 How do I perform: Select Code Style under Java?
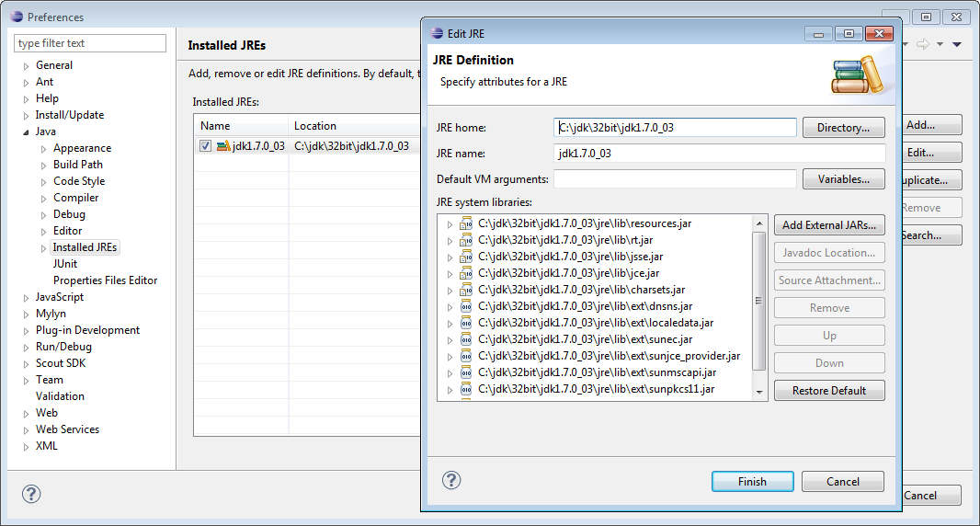click(79, 181)
